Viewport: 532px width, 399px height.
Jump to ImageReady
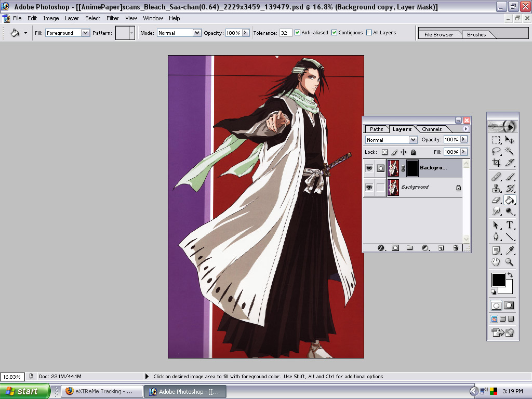[x=503, y=332]
